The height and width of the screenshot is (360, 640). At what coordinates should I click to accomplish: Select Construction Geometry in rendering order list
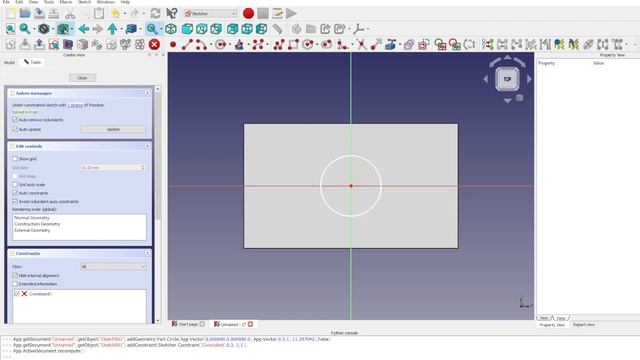[37, 224]
